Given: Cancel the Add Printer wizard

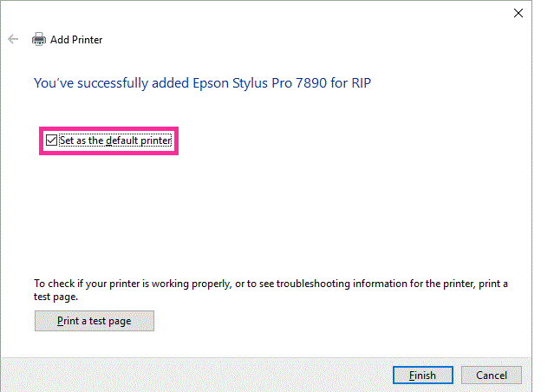Looking at the screenshot, I should [x=492, y=376].
